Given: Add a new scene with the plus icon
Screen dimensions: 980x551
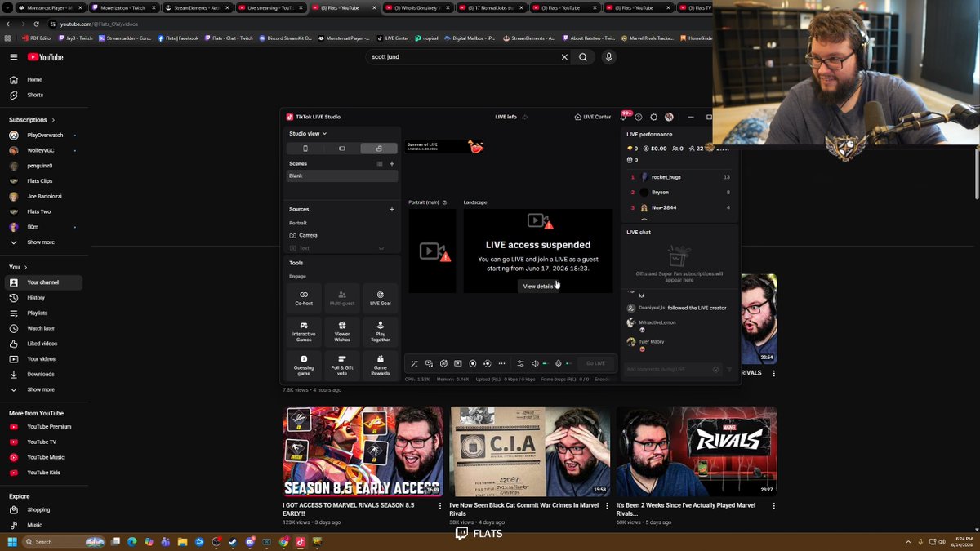Looking at the screenshot, I should [x=392, y=163].
